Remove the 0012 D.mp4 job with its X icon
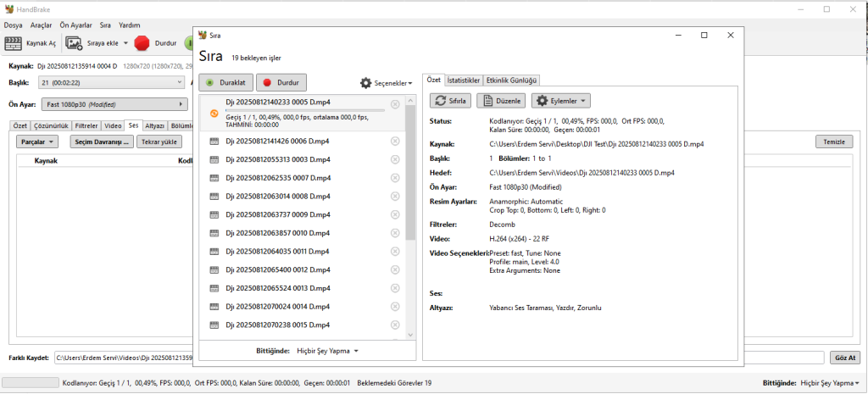The width and height of the screenshot is (868, 394). point(395,269)
